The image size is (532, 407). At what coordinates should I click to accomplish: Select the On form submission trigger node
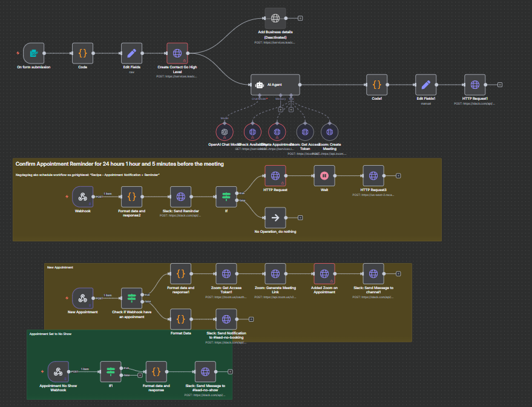pyautogui.click(x=34, y=53)
